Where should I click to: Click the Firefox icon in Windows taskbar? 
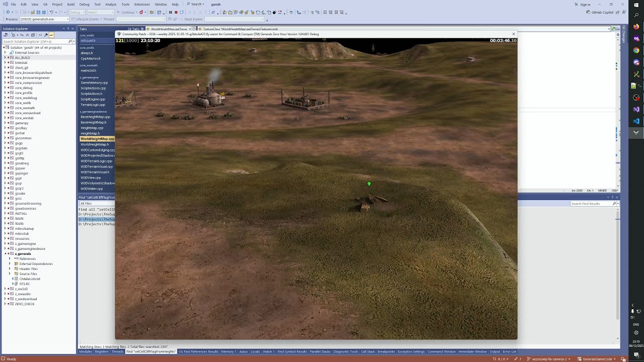coord(636,27)
